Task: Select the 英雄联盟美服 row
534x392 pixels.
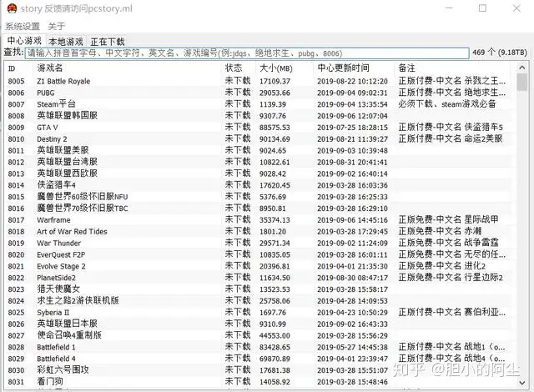Action: [x=258, y=150]
